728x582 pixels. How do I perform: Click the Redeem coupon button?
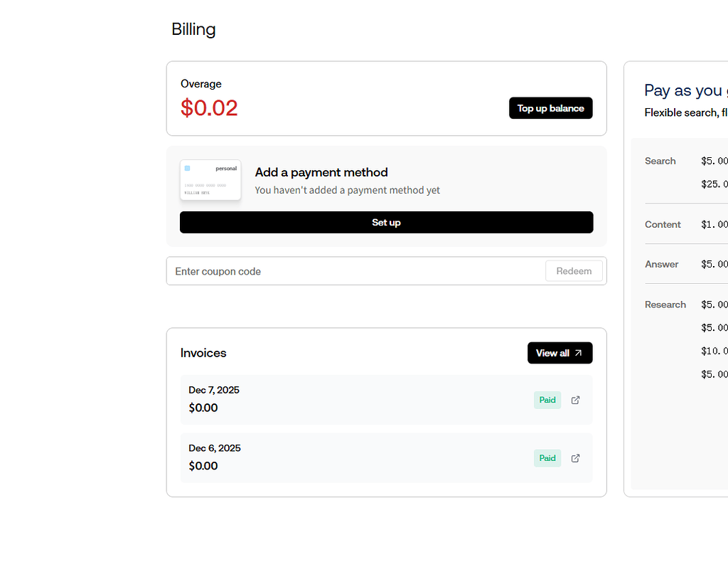[x=574, y=271]
